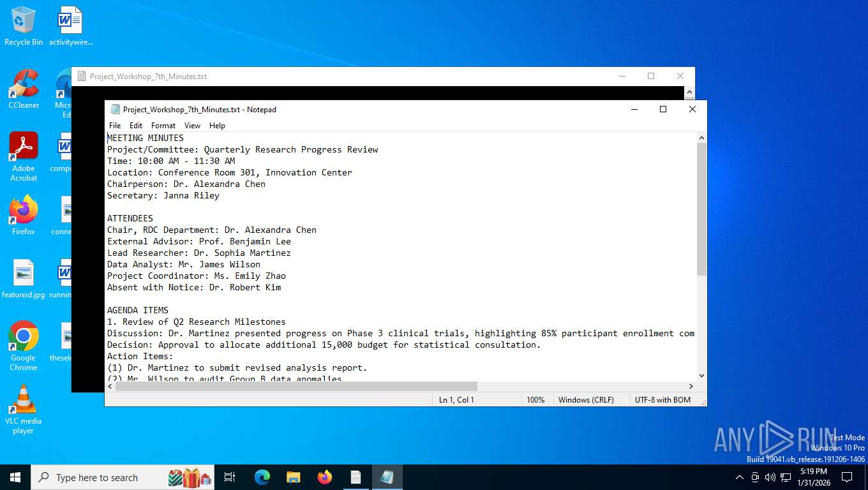
Task: Click the 'Absent with Notice: Dr. Robert Kim' line
Action: [194, 287]
